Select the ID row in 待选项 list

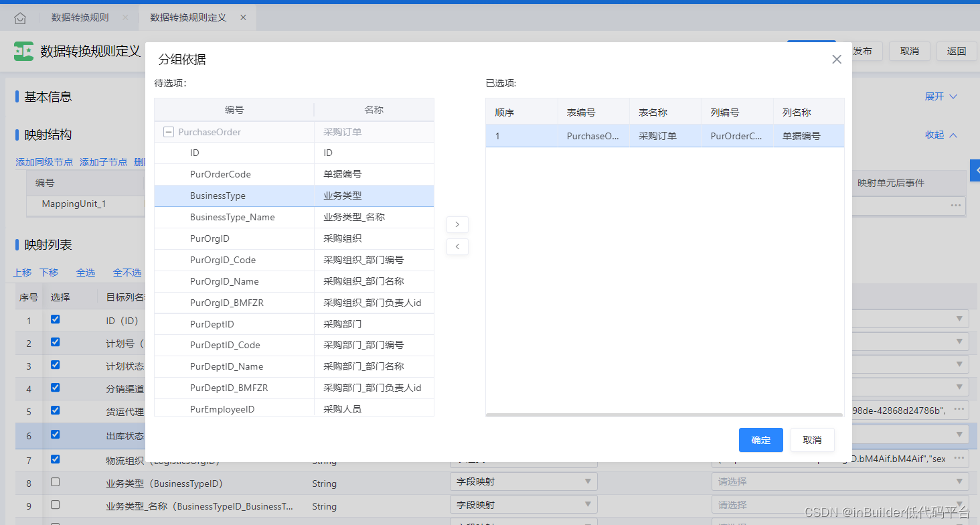click(x=294, y=153)
